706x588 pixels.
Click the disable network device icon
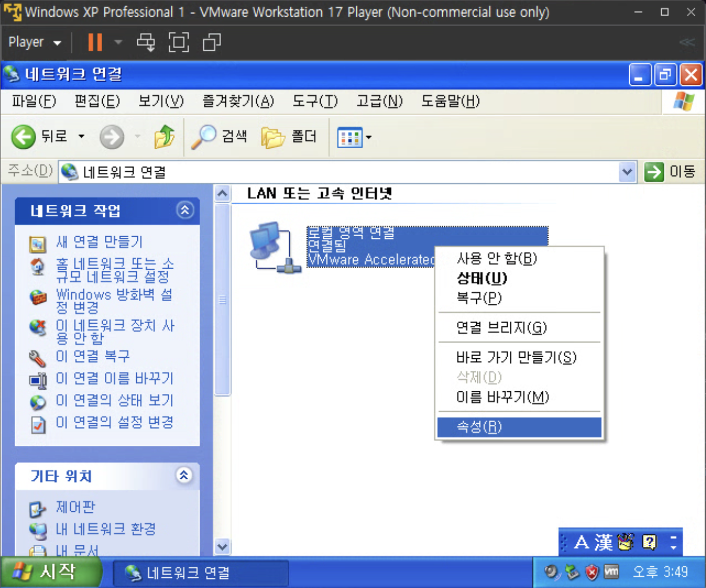[x=37, y=327]
